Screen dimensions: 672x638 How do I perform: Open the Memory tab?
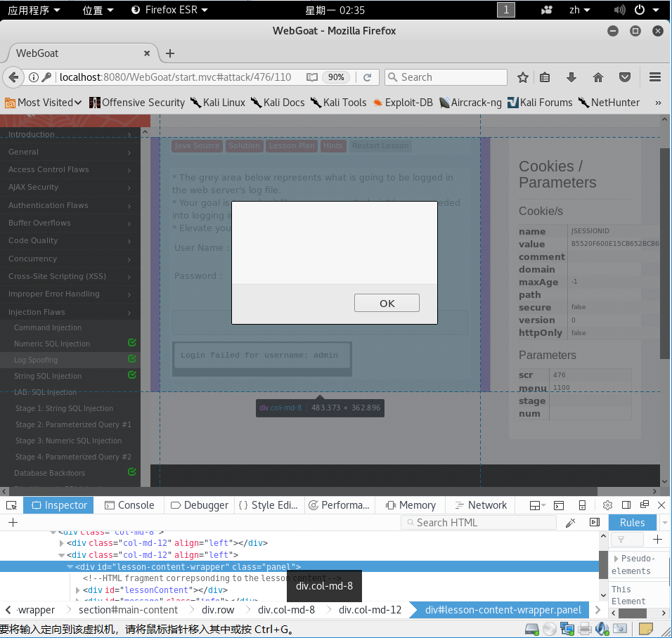coord(411,505)
